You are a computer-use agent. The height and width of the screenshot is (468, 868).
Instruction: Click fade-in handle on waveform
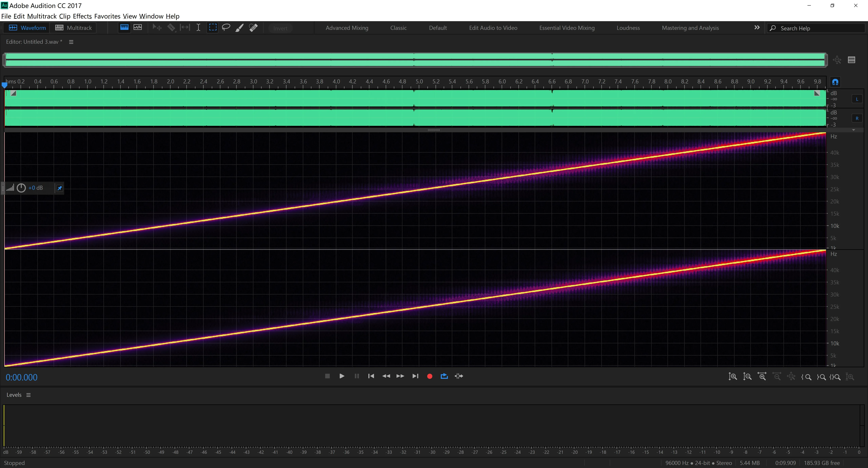(13, 93)
